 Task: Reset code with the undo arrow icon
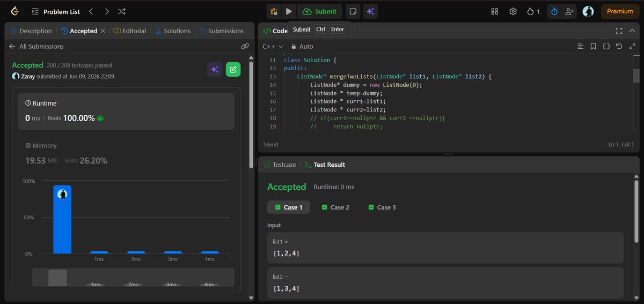pyautogui.click(x=619, y=47)
